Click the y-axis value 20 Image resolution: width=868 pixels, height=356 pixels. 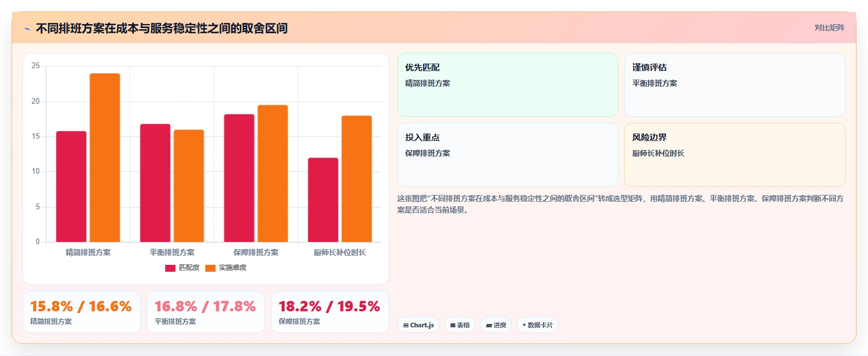(x=35, y=101)
